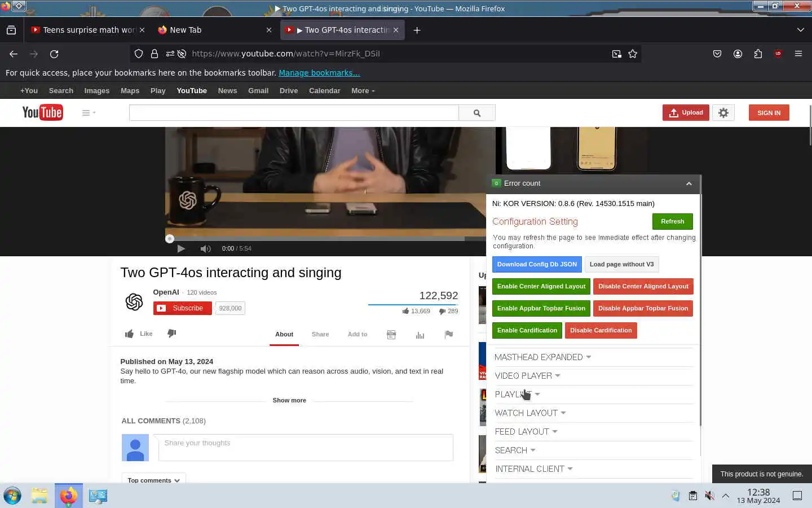Open Firefox application menu
Screen dimensions: 812x508
(798, 54)
